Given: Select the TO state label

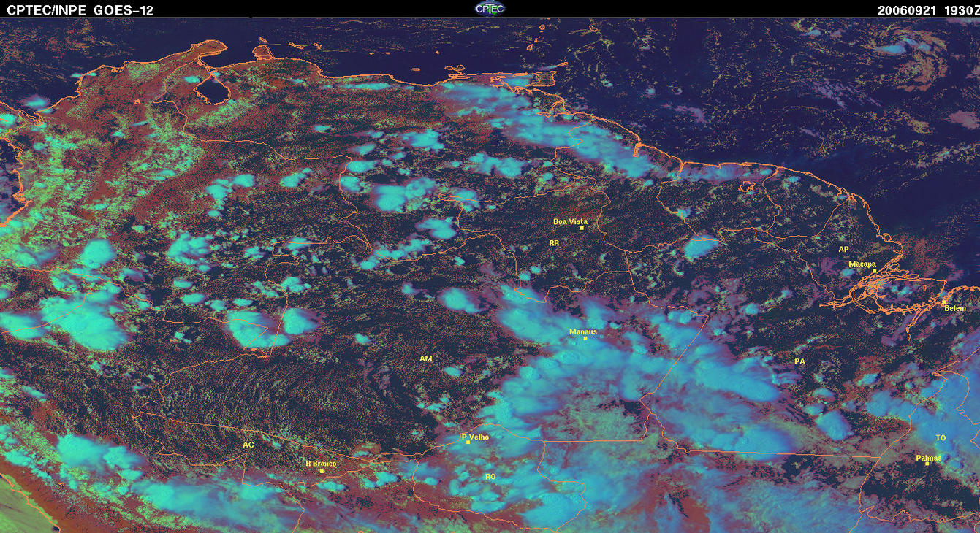Looking at the screenshot, I should point(941,437).
